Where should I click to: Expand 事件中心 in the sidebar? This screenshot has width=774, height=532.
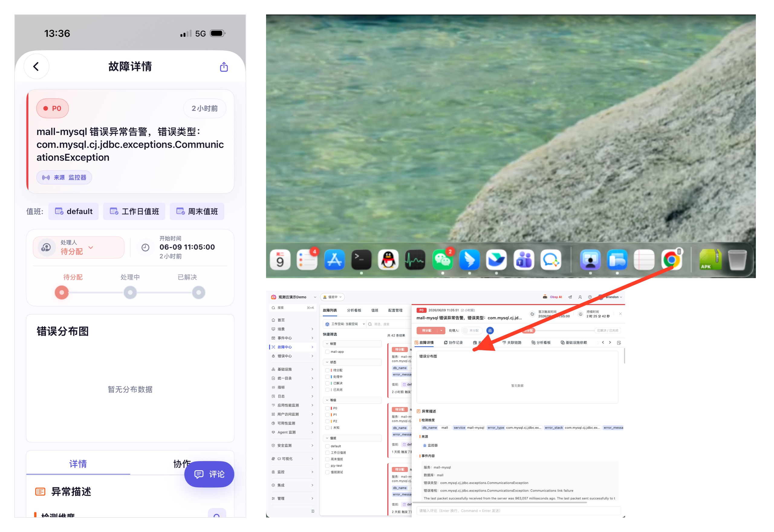click(x=292, y=338)
